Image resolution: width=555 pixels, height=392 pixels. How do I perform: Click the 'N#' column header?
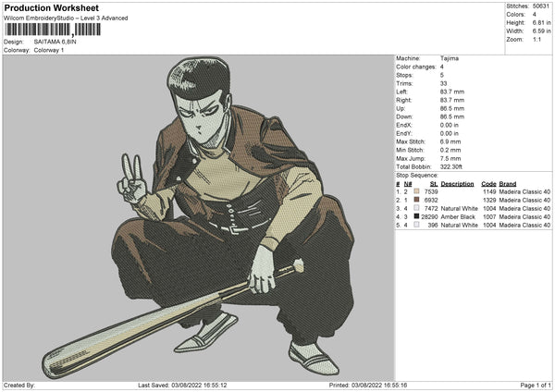tap(408, 184)
